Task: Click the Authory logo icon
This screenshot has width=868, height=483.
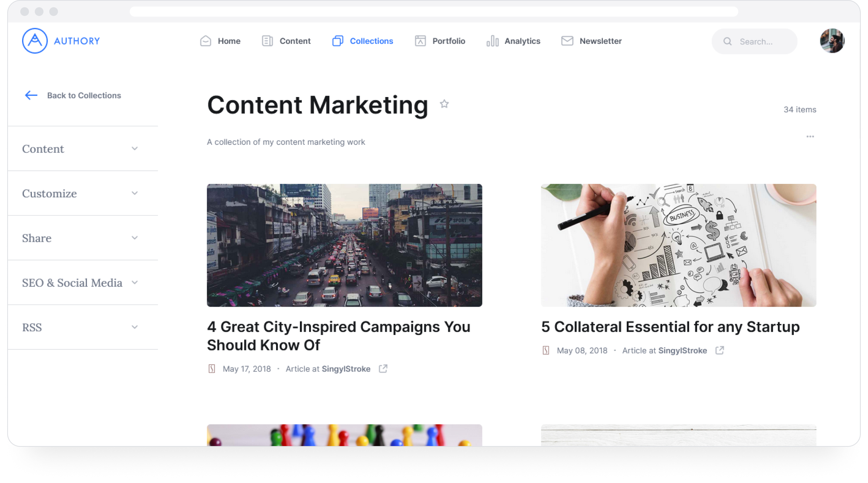Action: pos(35,41)
